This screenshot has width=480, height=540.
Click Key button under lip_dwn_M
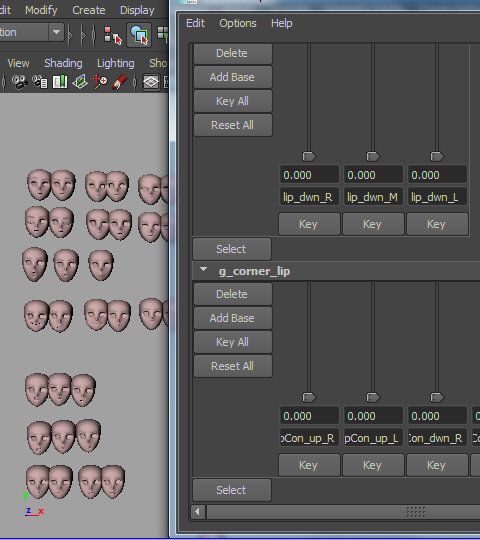pyautogui.click(x=373, y=224)
